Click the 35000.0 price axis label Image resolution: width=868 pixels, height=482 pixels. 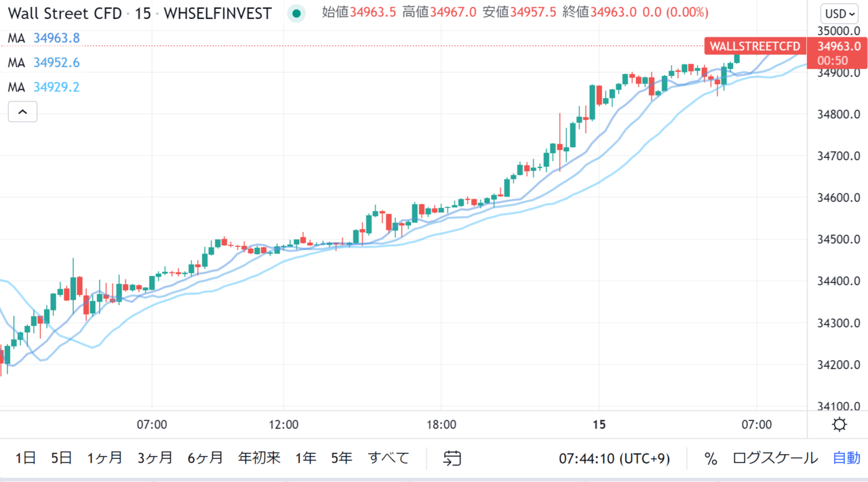coord(838,31)
